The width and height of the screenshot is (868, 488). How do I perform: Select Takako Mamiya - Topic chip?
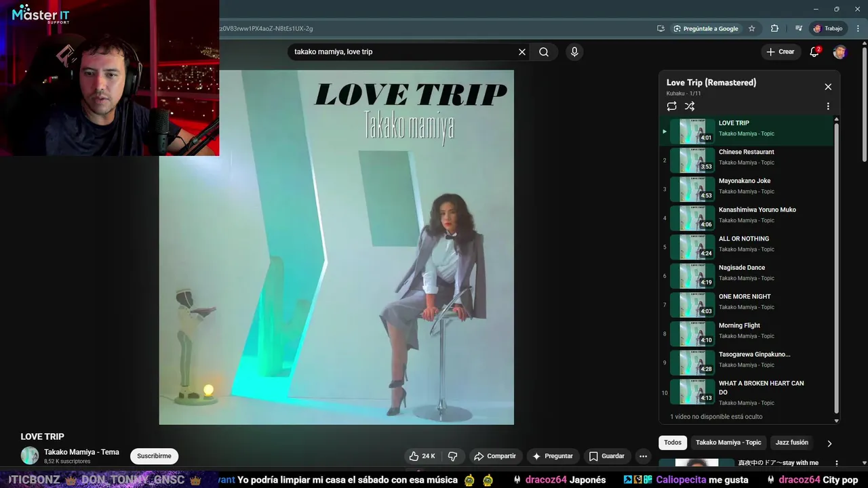pyautogui.click(x=728, y=443)
